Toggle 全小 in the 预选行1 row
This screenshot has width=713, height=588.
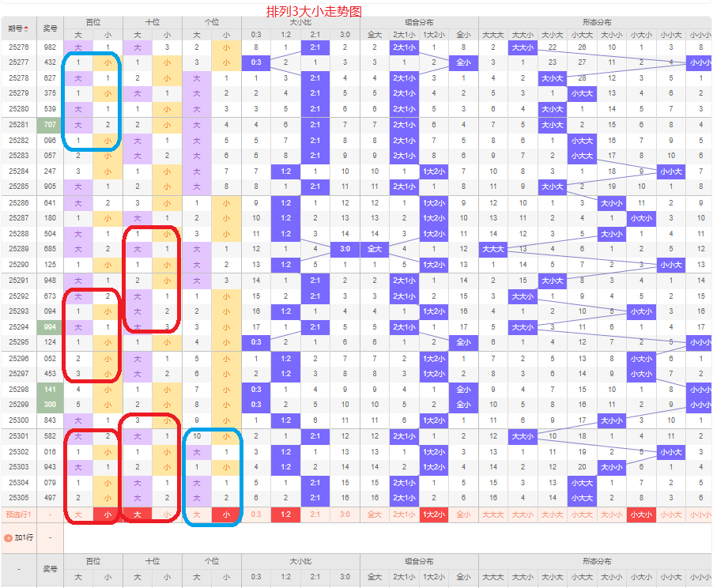point(463,514)
